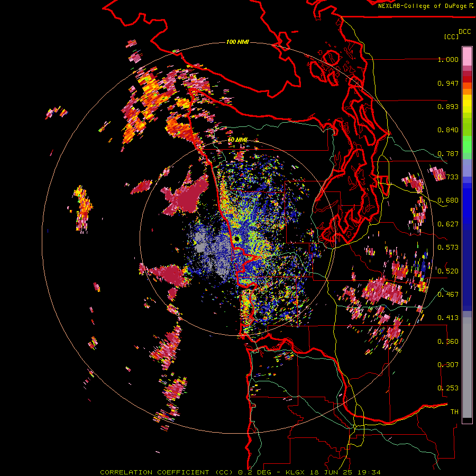Click the 18 JUN 25 date text
The height and width of the screenshot is (476, 476).
pyautogui.click(x=332, y=472)
